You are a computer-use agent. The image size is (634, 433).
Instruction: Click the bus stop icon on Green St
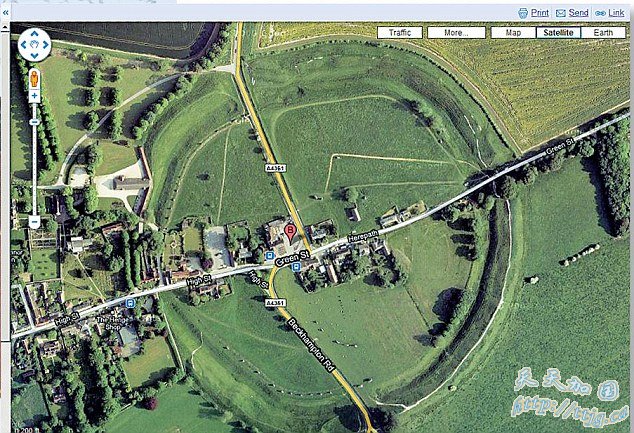tap(268, 256)
